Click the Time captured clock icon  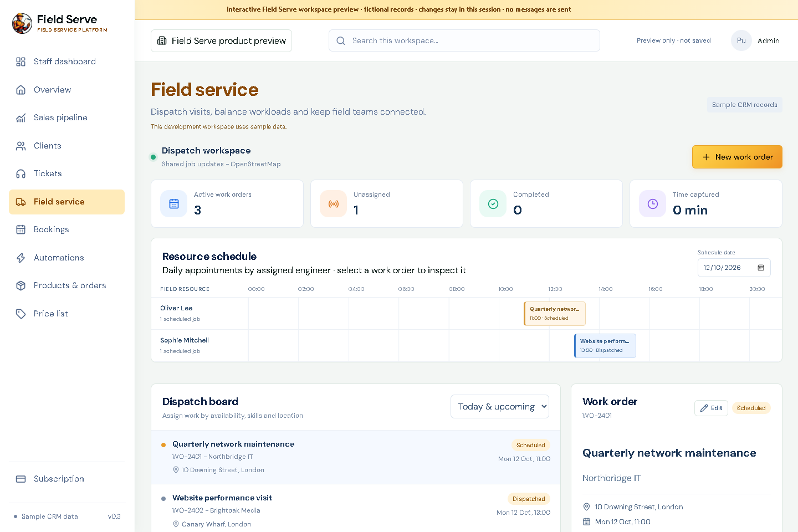coord(653,204)
